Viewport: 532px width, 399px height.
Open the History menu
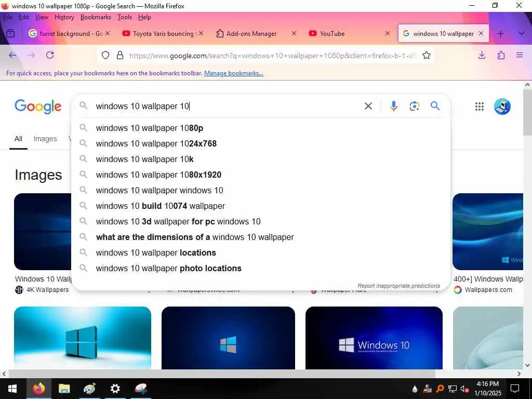(x=64, y=17)
